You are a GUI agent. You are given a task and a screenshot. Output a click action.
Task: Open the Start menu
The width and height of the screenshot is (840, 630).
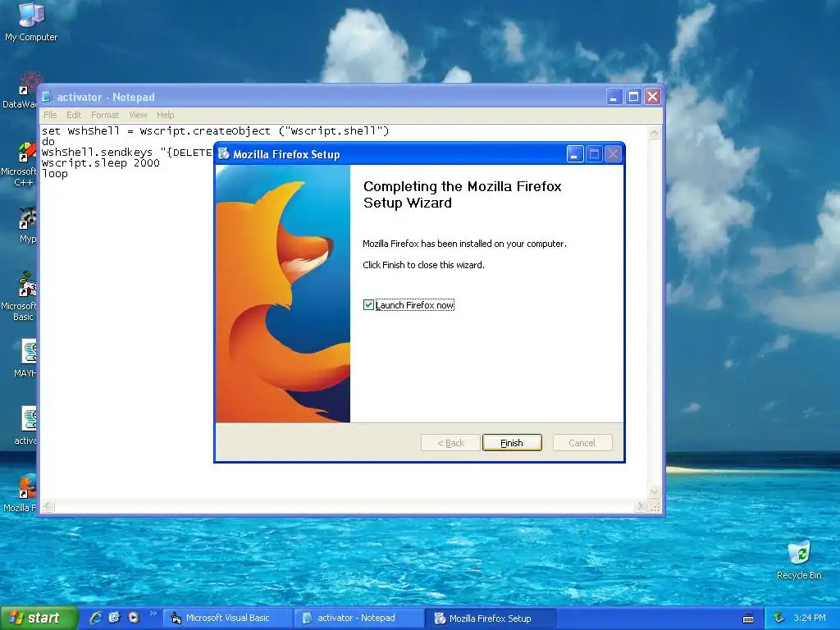39,618
